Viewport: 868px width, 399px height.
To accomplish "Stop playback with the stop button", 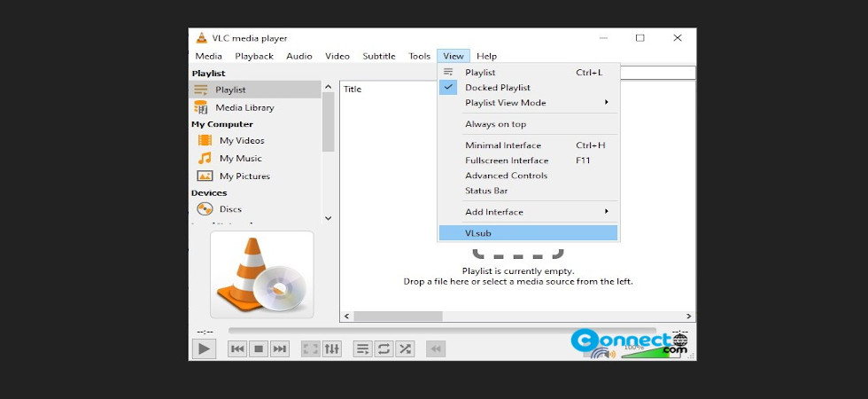I will coord(259,348).
